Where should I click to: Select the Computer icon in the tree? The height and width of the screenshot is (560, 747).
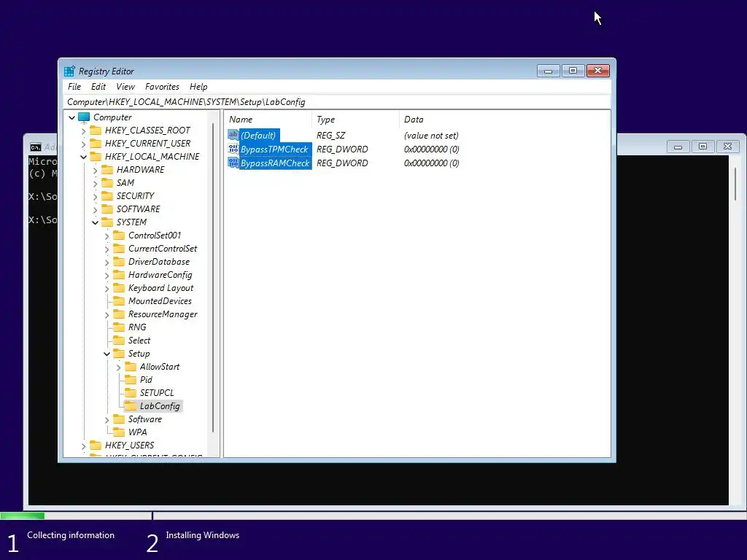point(84,117)
